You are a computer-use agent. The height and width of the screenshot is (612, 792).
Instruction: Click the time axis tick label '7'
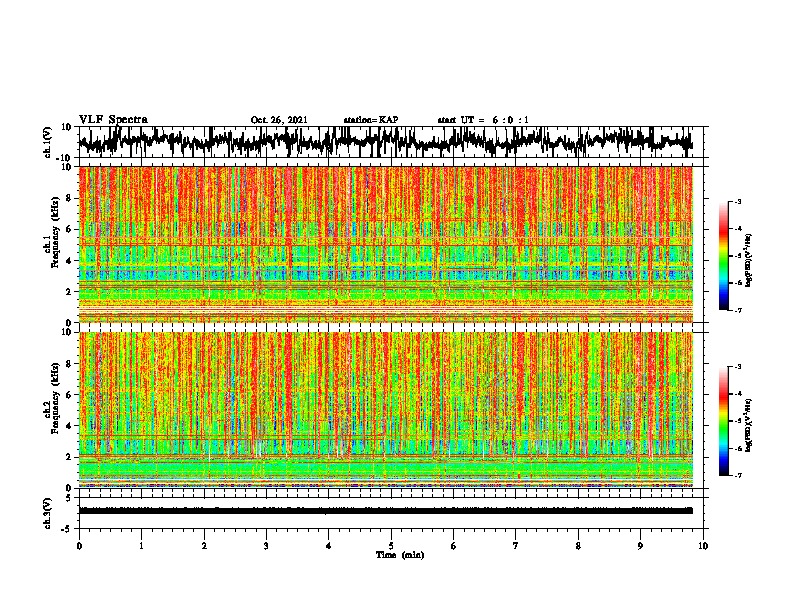516,546
